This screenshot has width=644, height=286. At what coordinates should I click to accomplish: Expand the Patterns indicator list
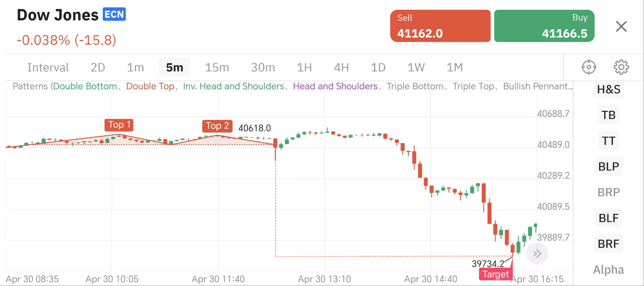[292, 86]
